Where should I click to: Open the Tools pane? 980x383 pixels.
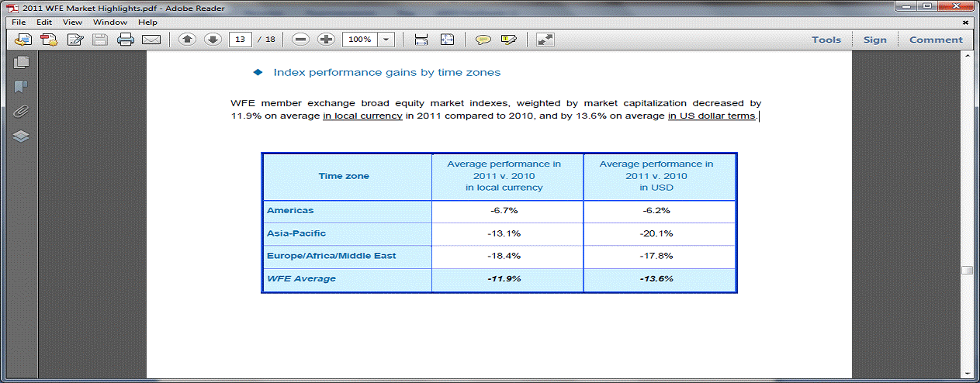[x=826, y=40]
